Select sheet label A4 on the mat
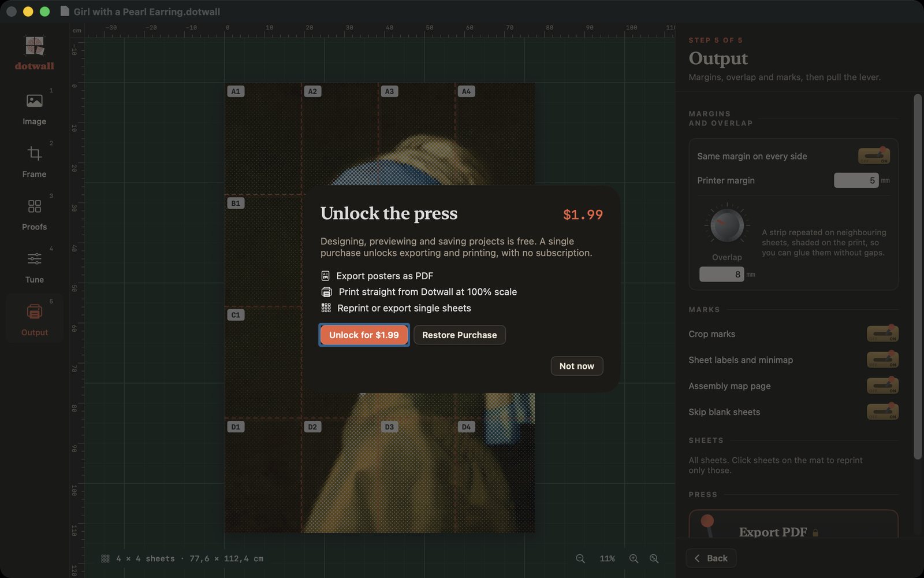Viewport: 924px width, 578px height. click(x=466, y=91)
